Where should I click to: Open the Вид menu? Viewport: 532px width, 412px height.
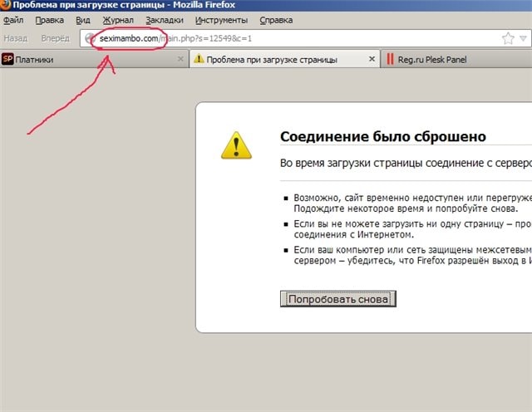83,20
